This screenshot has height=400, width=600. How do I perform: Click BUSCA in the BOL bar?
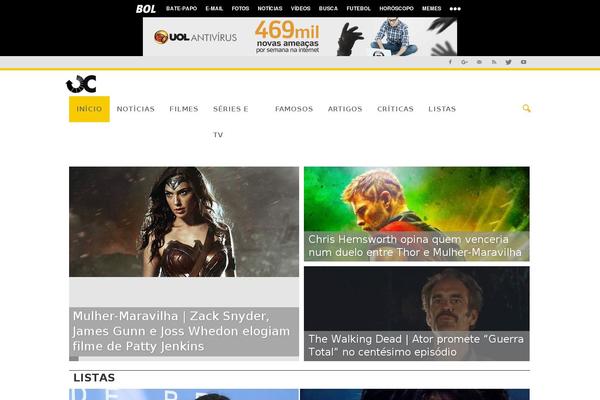coord(328,8)
